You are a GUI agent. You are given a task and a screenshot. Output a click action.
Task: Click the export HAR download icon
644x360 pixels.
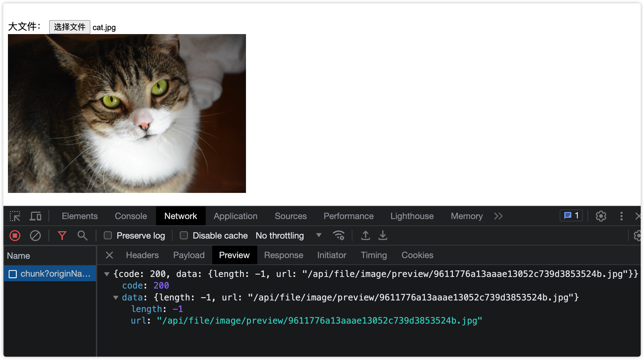[x=383, y=235]
